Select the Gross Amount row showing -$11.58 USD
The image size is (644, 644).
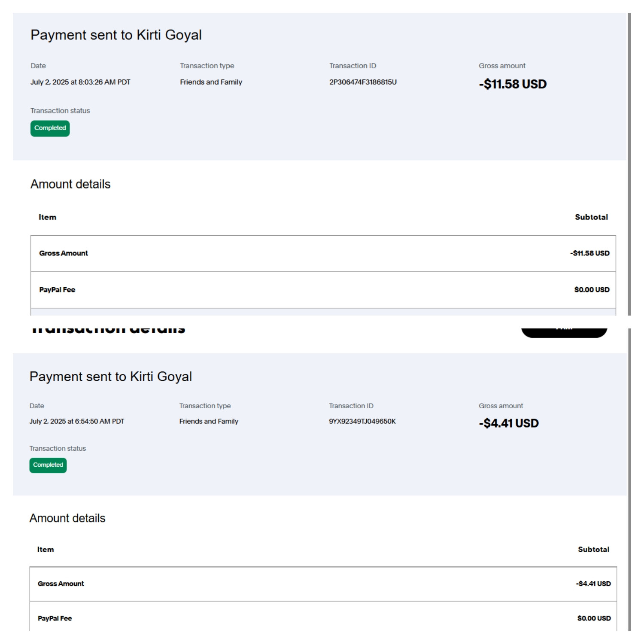(x=323, y=253)
